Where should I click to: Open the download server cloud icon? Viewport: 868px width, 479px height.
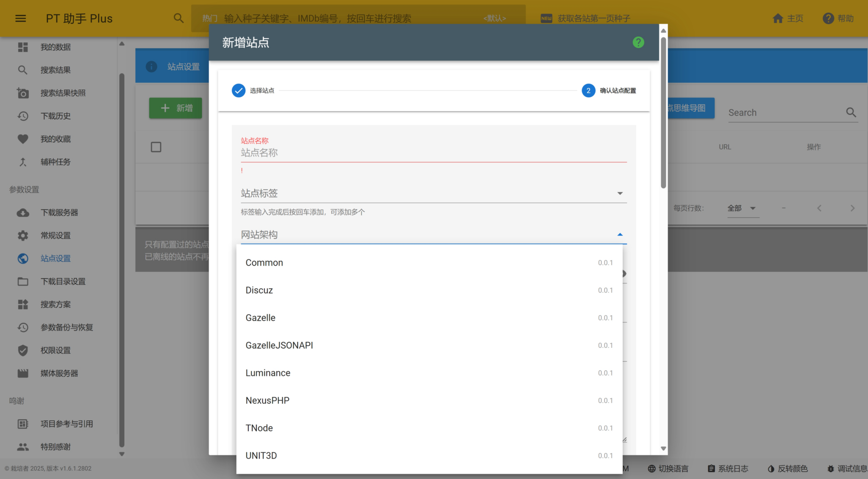(x=23, y=213)
